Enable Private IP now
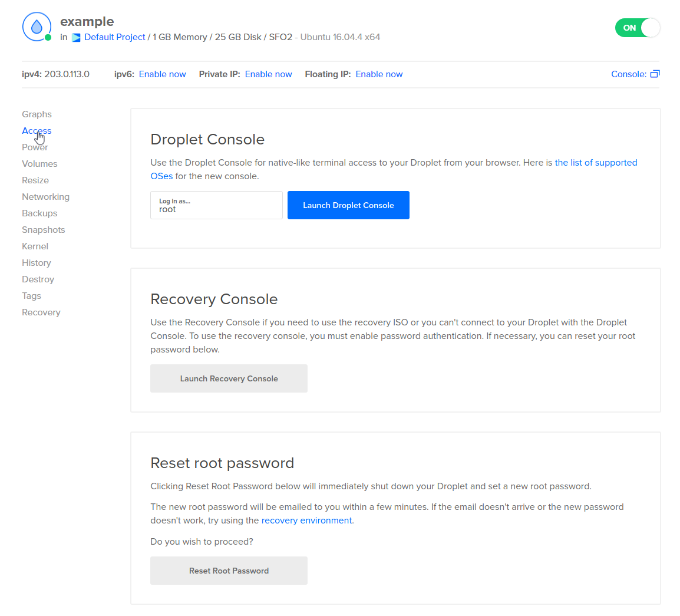680x616 pixels. (x=269, y=74)
